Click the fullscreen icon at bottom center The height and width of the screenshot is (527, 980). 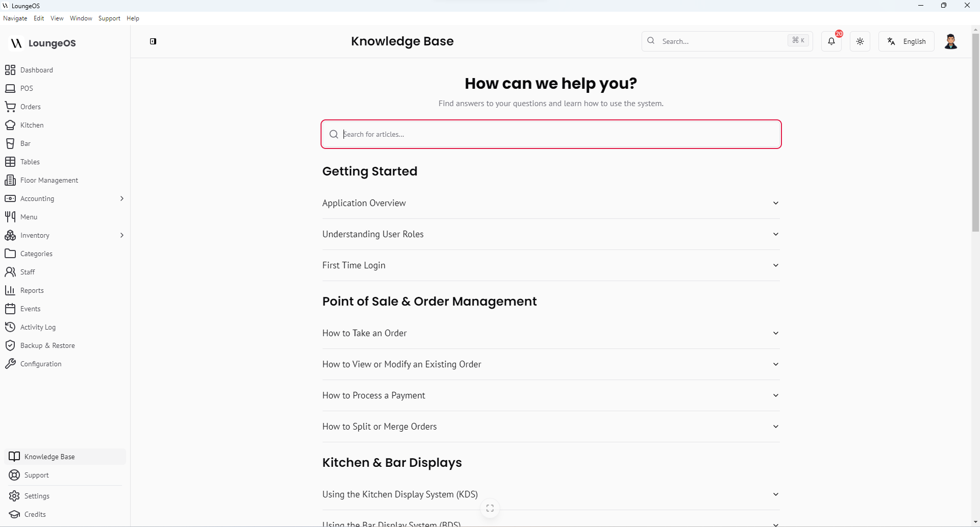[490, 508]
